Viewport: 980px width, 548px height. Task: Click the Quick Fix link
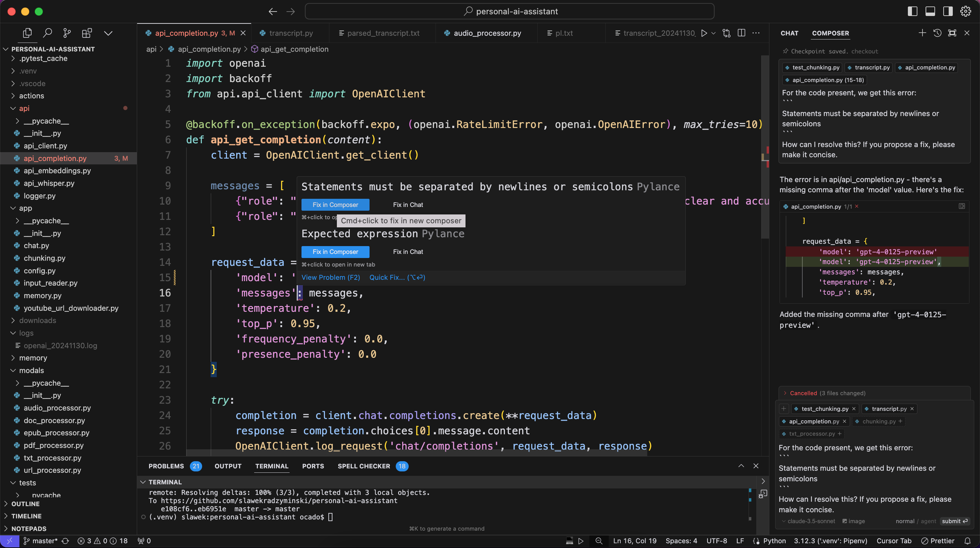pos(397,277)
